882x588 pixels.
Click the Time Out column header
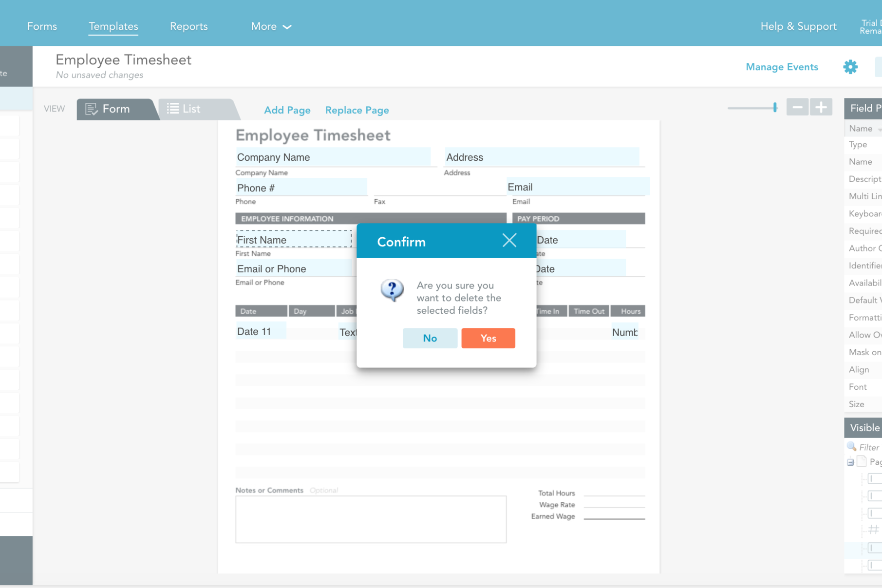pyautogui.click(x=589, y=311)
